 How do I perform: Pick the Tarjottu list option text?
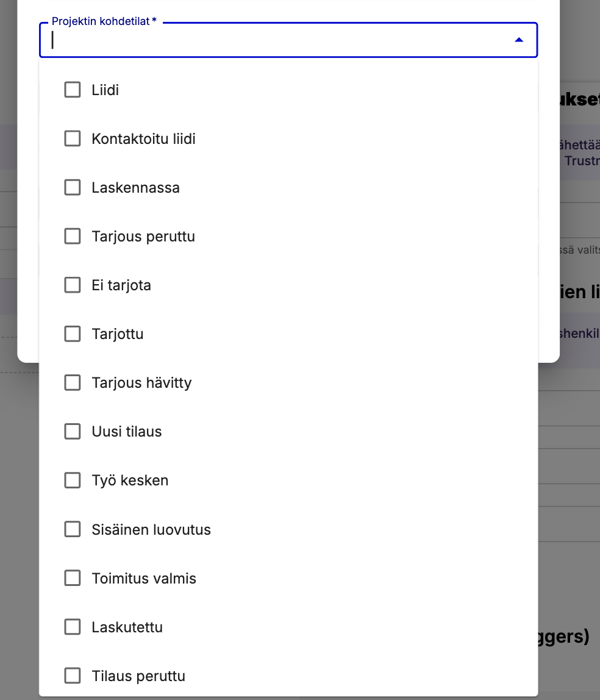click(118, 334)
